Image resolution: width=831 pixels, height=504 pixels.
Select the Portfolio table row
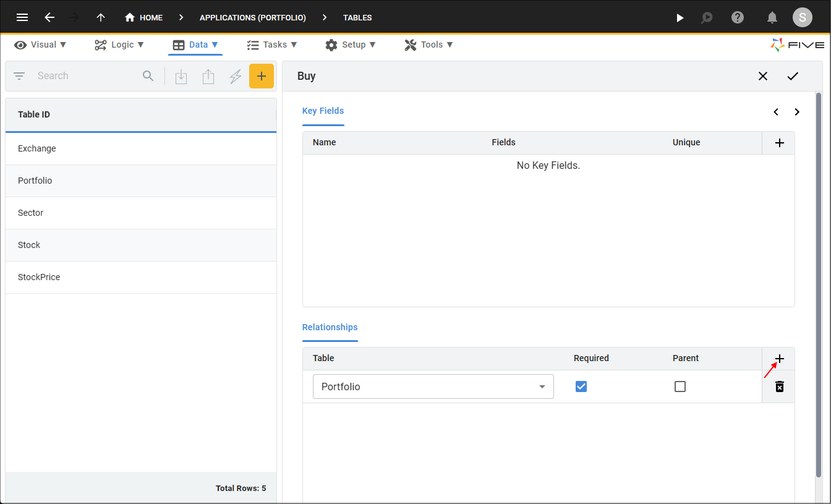[141, 181]
